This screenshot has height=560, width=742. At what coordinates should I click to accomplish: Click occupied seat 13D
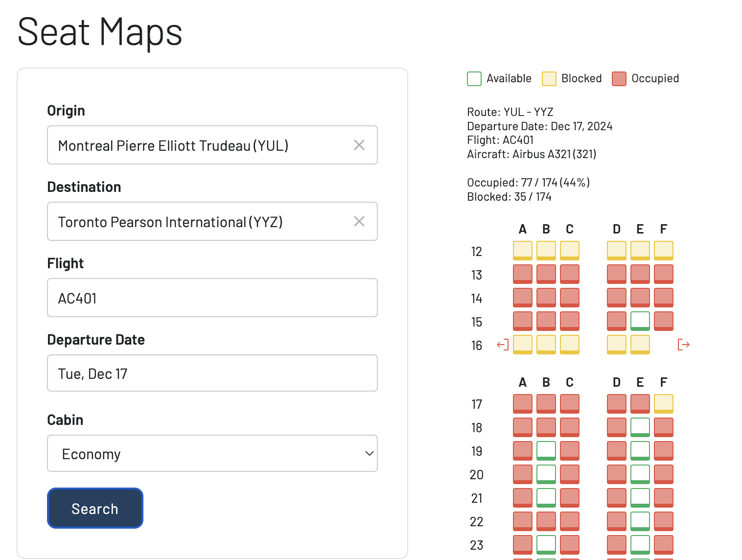click(x=617, y=274)
